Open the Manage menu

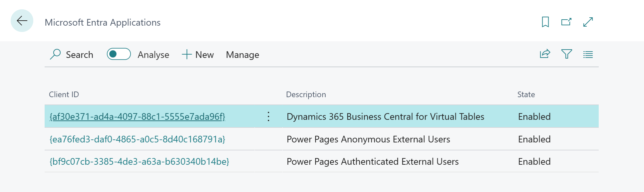(x=242, y=55)
